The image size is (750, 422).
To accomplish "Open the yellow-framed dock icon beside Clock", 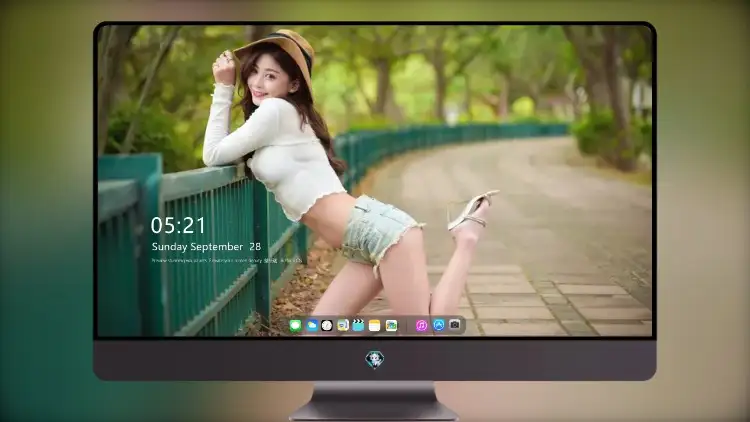I will (x=343, y=326).
